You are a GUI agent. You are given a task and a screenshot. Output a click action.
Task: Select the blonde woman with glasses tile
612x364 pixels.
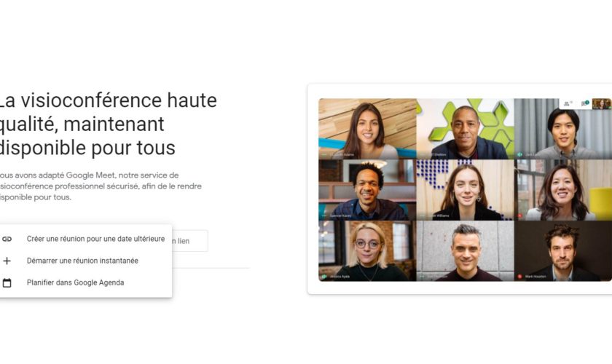(x=367, y=251)
